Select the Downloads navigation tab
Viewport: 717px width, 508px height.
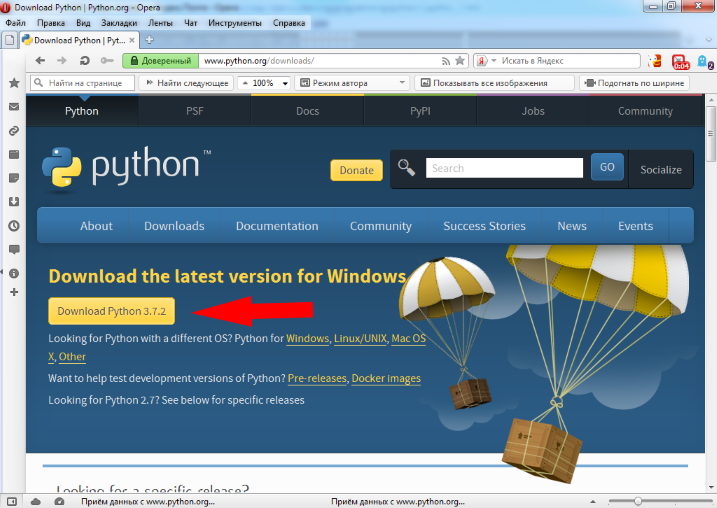(x=174, y=226)
